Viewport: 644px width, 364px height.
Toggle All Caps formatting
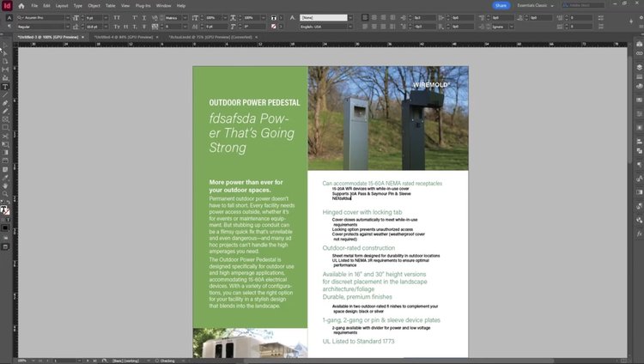pyautogui.click(x=117, y=18)
